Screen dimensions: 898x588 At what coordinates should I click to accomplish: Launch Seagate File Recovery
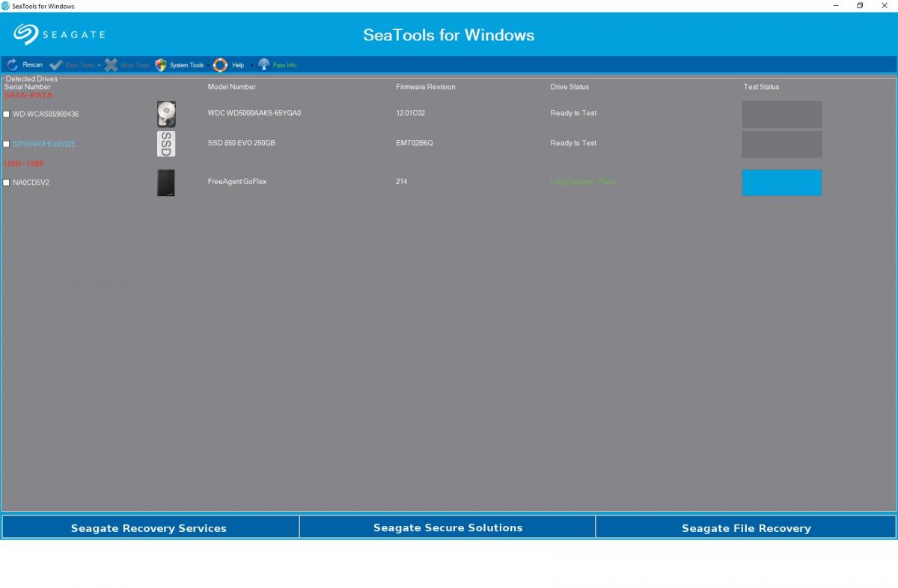746,527
